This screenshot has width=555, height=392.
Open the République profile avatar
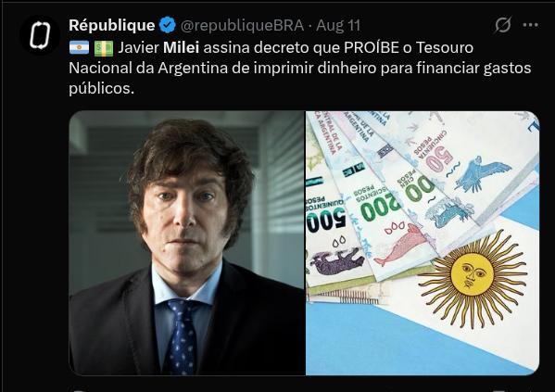click(40, 35)
